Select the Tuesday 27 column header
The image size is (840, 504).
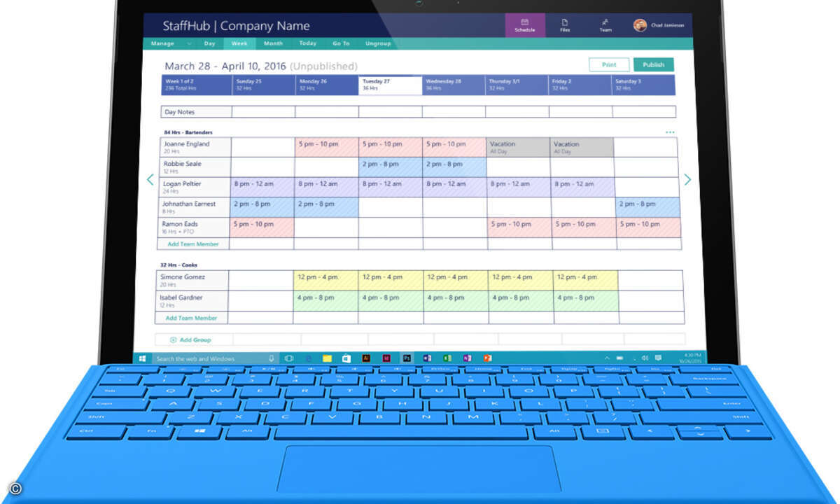(x=390, y=85)
